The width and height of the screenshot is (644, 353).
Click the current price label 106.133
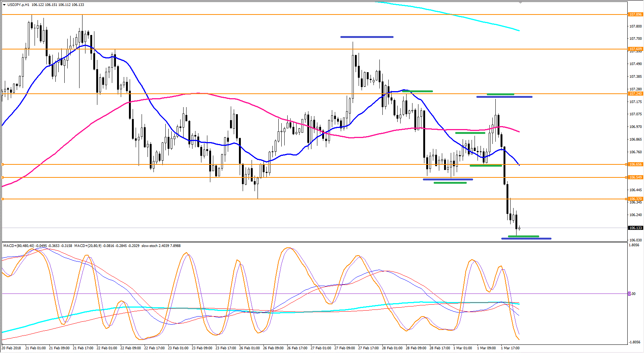coord(635,228)
